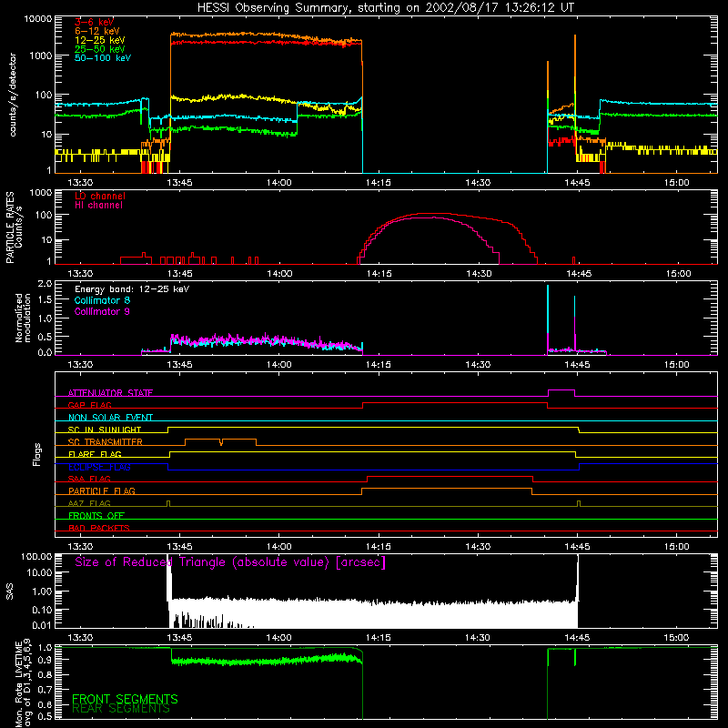Select the SC TRANSMITTER flag label
The height and width of the screenshot is (728, 728).
(106, 442)
